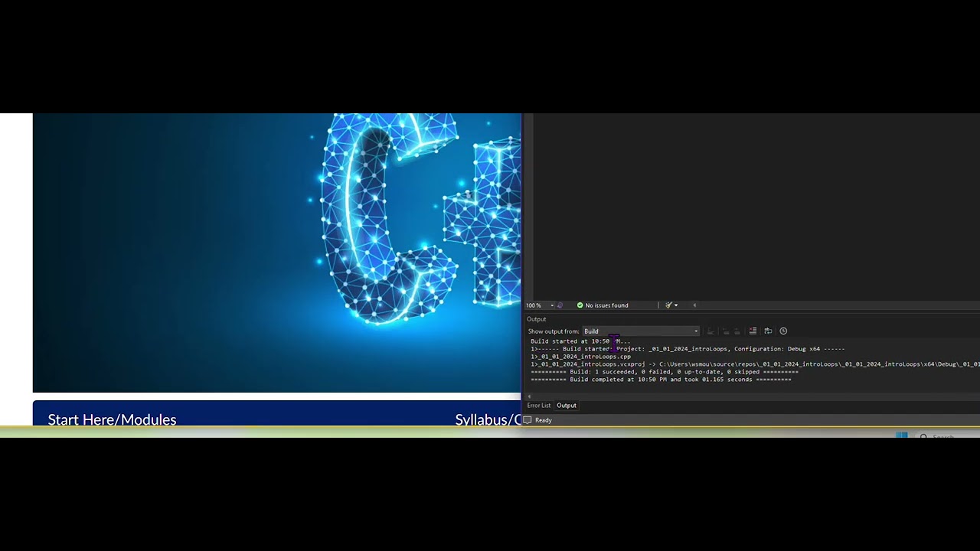Click the introLoops.vcxproj output path line
Image resolution: width=980 pixels, height=551 pixels.
tap(755, 364)
